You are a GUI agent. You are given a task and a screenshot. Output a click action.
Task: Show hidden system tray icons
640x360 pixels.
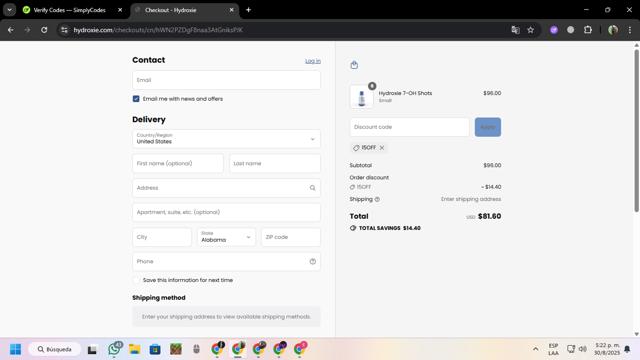coord(536,349)
